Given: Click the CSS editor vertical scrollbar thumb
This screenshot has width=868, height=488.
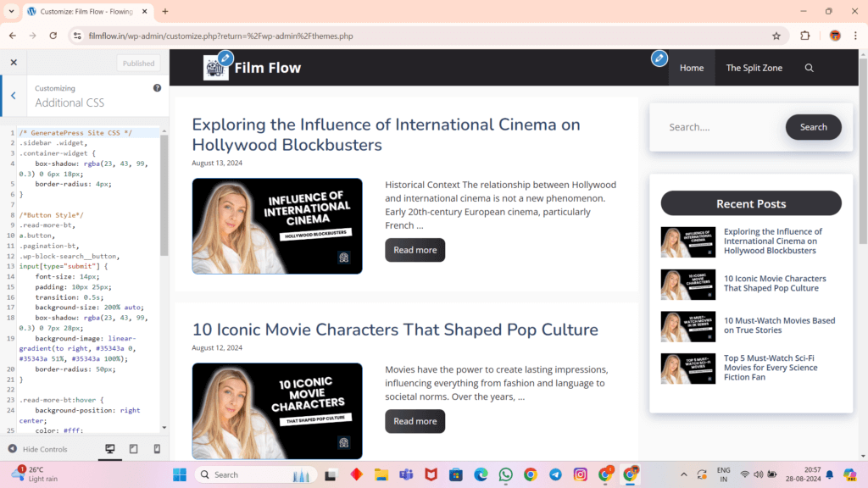Looking at the screenshot, I should 164,195.
